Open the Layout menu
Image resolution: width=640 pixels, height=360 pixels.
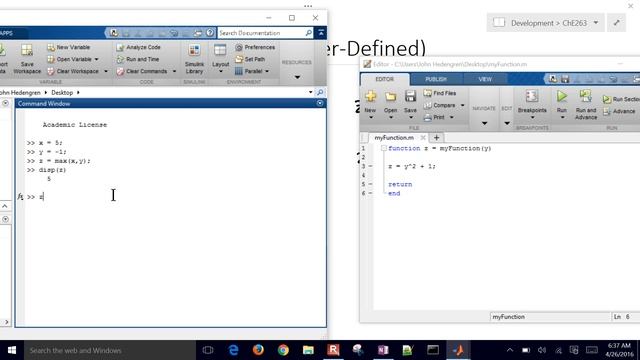[220, 59]
